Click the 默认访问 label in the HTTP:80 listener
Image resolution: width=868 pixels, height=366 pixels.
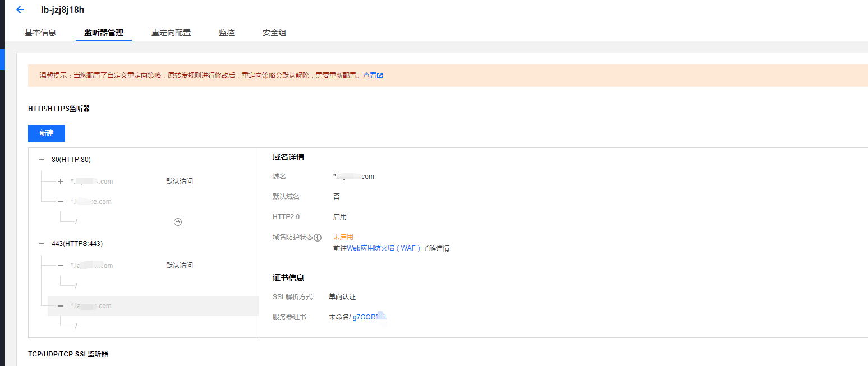pyautogui.click(x=180, y=182)
